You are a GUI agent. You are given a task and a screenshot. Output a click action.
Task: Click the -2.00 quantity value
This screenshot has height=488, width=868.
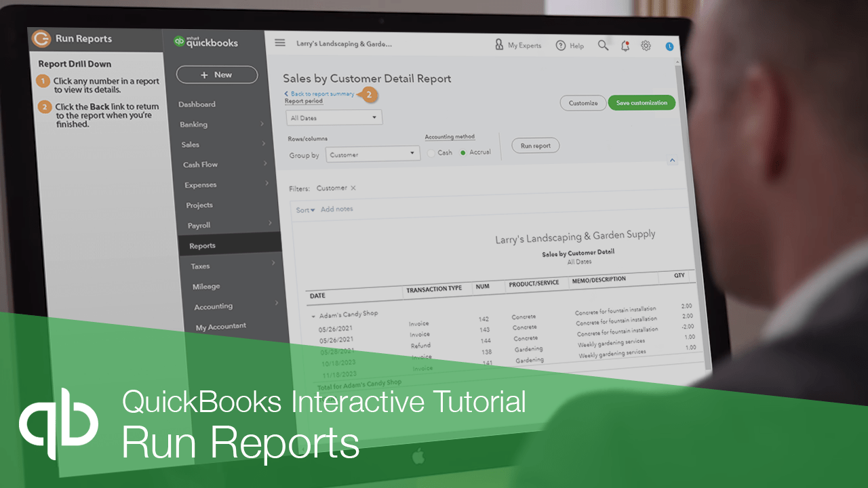pos(687,326)
